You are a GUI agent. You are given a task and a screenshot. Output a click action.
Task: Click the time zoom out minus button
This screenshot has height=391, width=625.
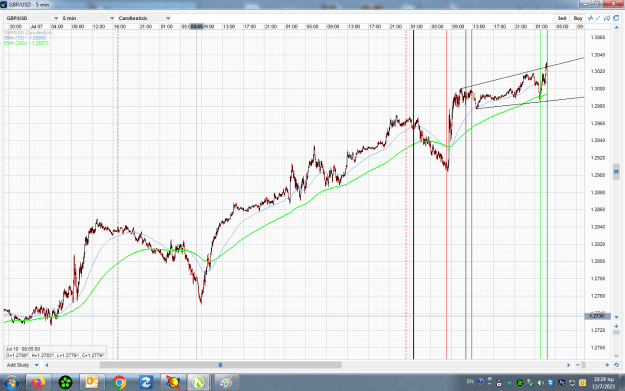click(578, 365)
